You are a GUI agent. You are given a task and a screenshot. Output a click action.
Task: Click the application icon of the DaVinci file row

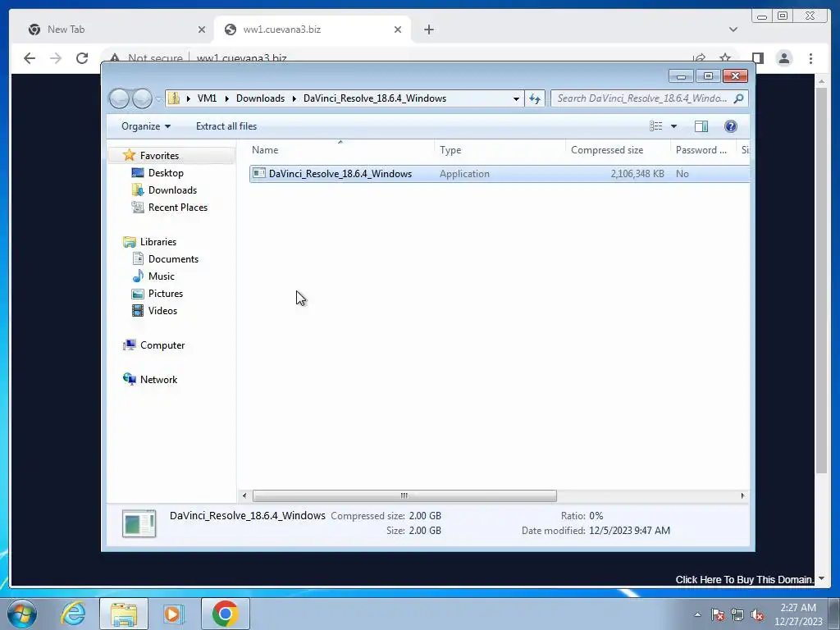click(x=259, y=173)
